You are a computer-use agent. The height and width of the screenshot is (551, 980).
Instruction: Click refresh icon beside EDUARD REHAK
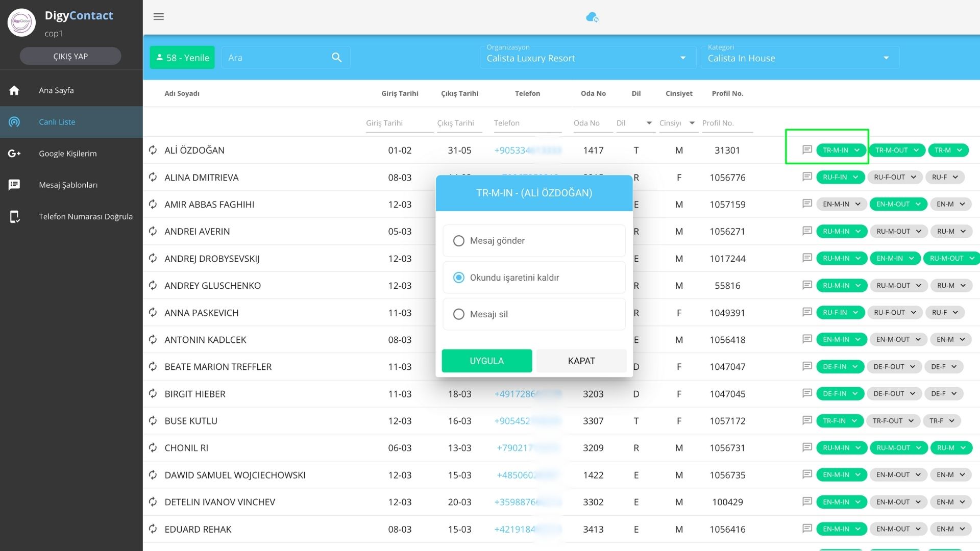pyautogui.click(x=153, y=529)
